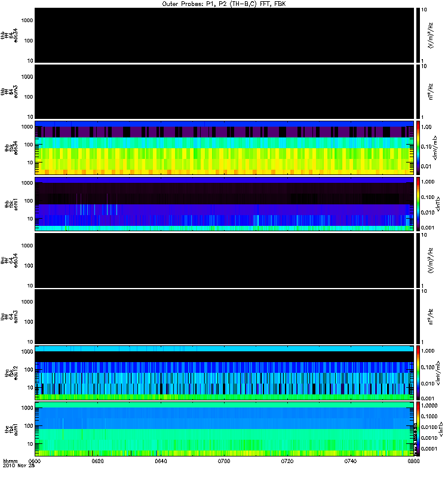Click the rainbow color bar of thb fbk scm1
Viewport: 448px width, 478px height.
pos(418,204)
